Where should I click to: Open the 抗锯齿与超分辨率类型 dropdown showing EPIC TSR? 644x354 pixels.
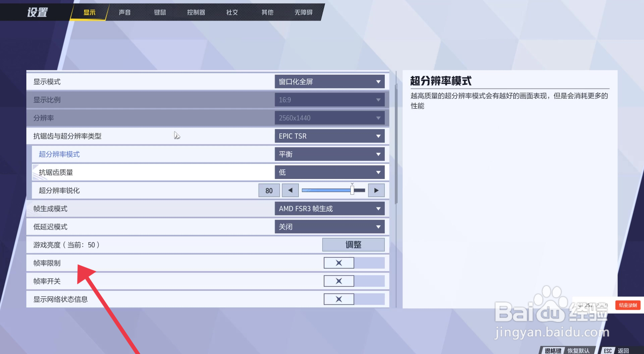(330, 136)
